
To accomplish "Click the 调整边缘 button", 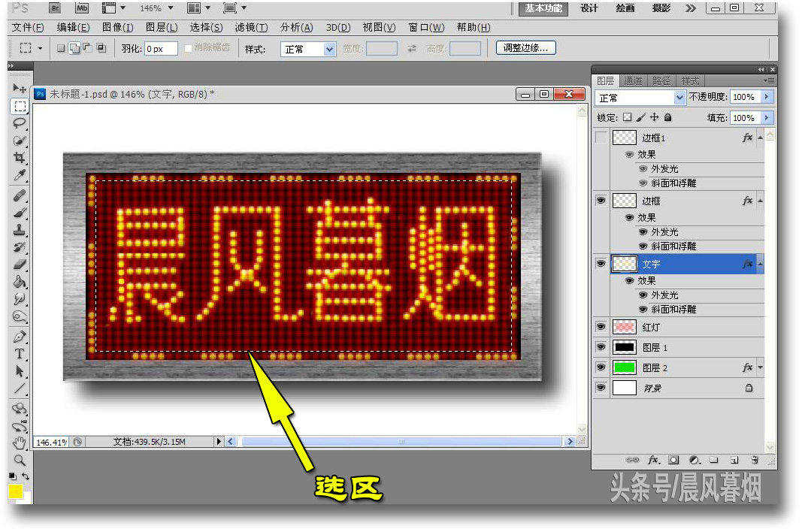I will tap(528, 47).
